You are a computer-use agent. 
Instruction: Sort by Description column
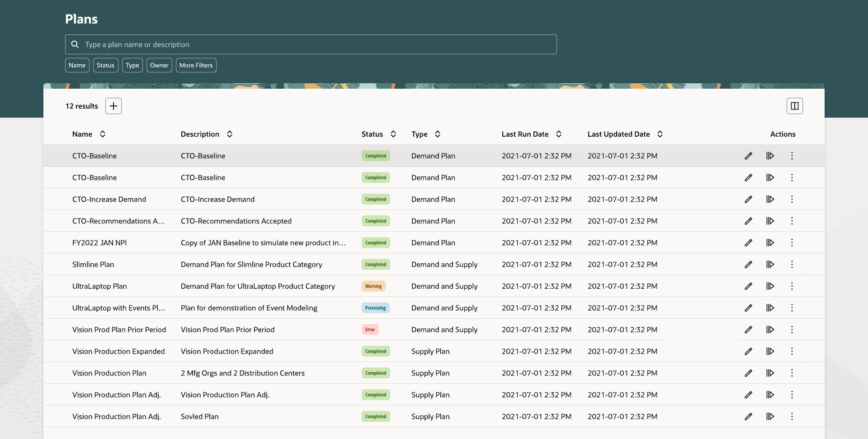(230, 134)
